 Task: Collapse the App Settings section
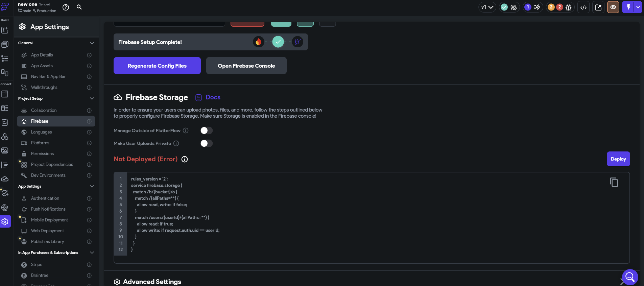pos(92,186)
